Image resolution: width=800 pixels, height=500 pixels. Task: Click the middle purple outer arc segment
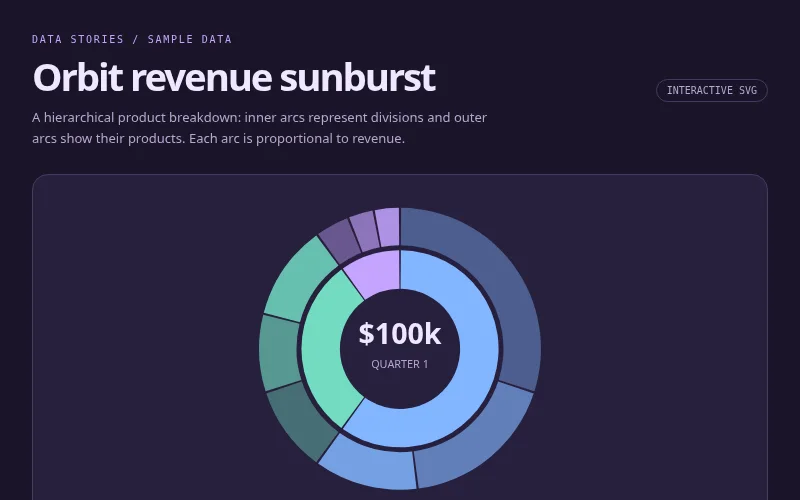point(365,231)
